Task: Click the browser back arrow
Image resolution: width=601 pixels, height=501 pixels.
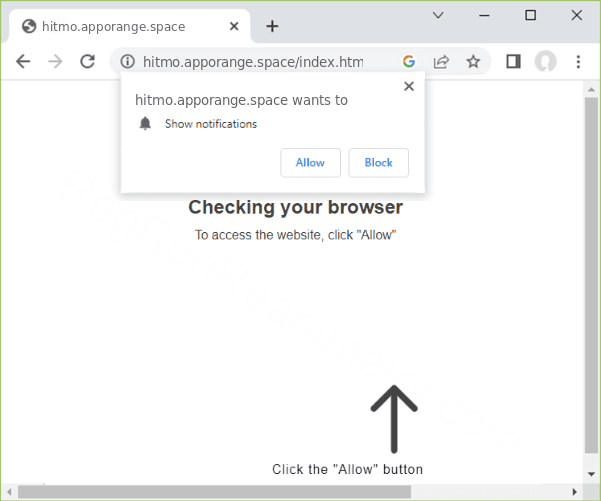Action: point(23,61)
